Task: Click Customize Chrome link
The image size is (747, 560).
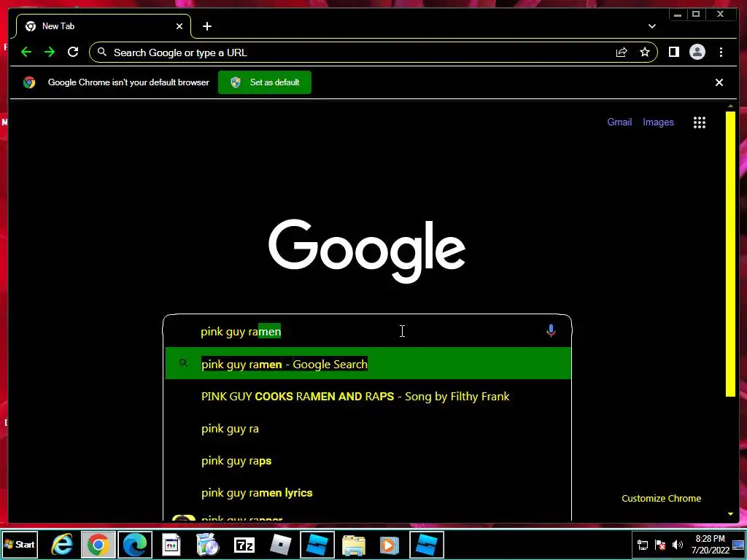Action: click(x=661, y=498)
